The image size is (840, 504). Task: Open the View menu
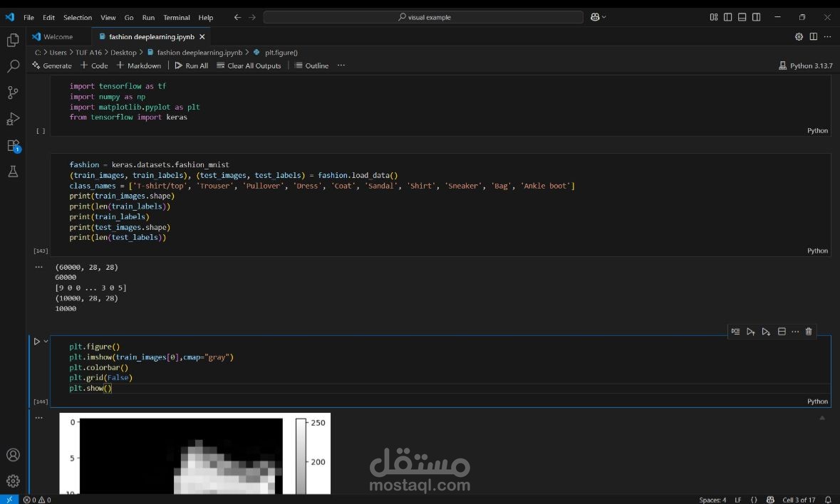click(108, 17)
